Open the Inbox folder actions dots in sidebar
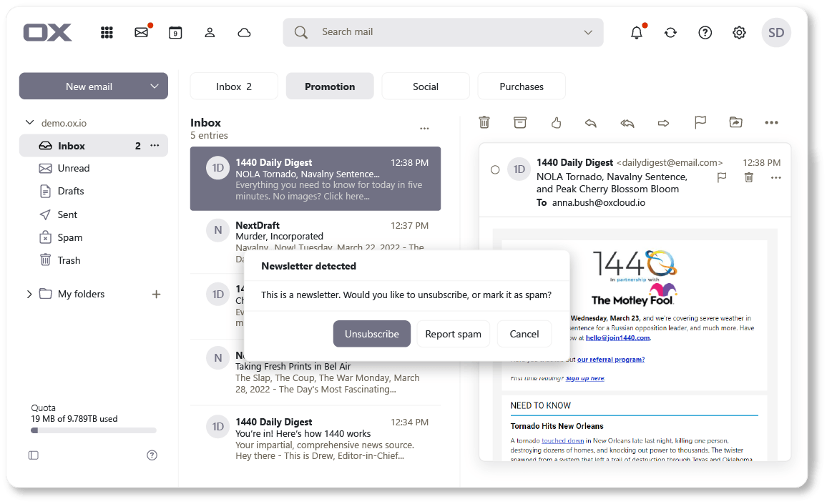 [x=155, y=146]
